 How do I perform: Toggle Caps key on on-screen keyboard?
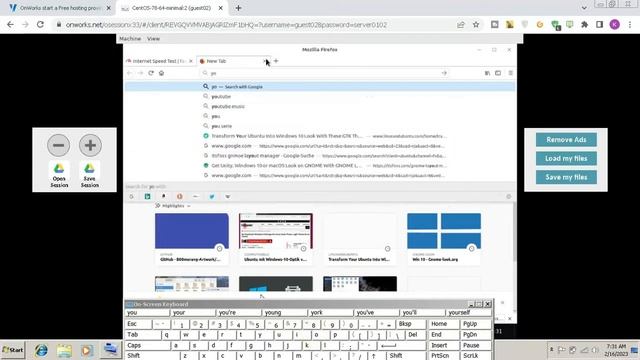tap(147, 345)
